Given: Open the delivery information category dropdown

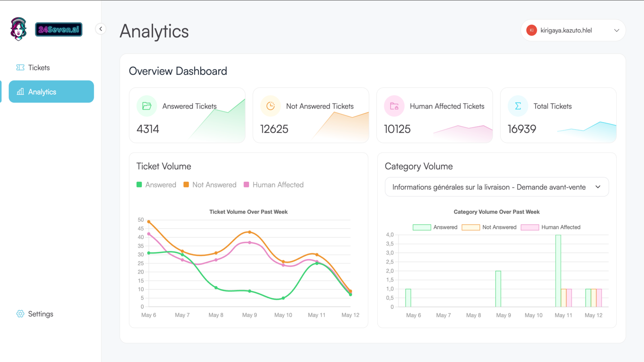Looking at the screenshot, I should click(x=496, y=187).
